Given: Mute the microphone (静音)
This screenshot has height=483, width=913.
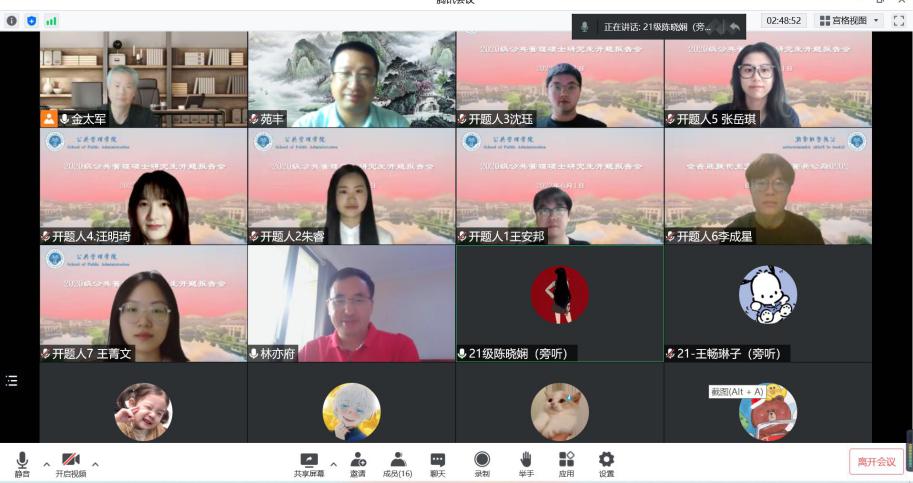Looking at the screenshot, I should (x=21, y=463).
